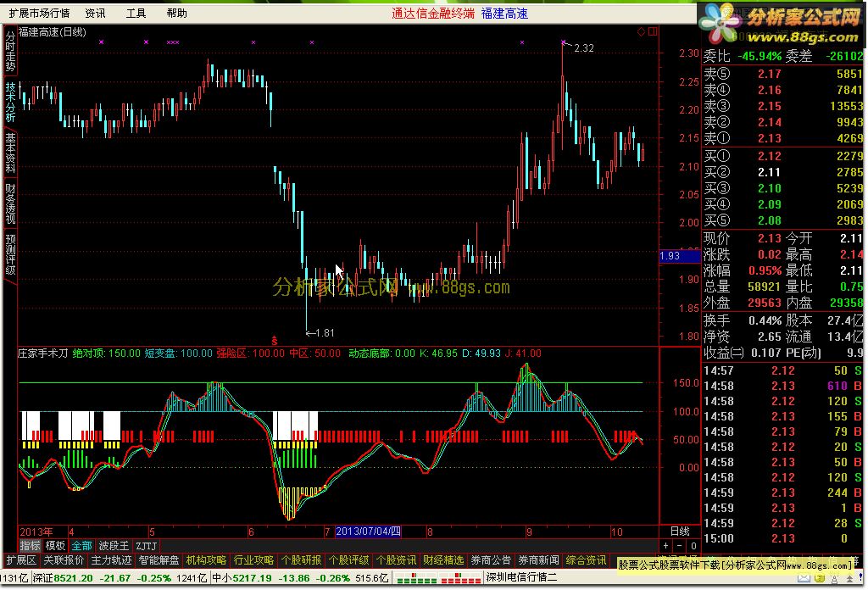Click the first red-green market breadth indicator
The image size is (868, 590).
417,578
